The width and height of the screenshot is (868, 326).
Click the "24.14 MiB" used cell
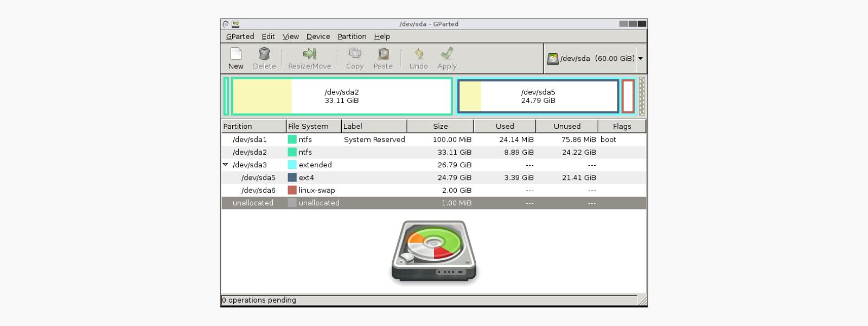coord(516,140)
